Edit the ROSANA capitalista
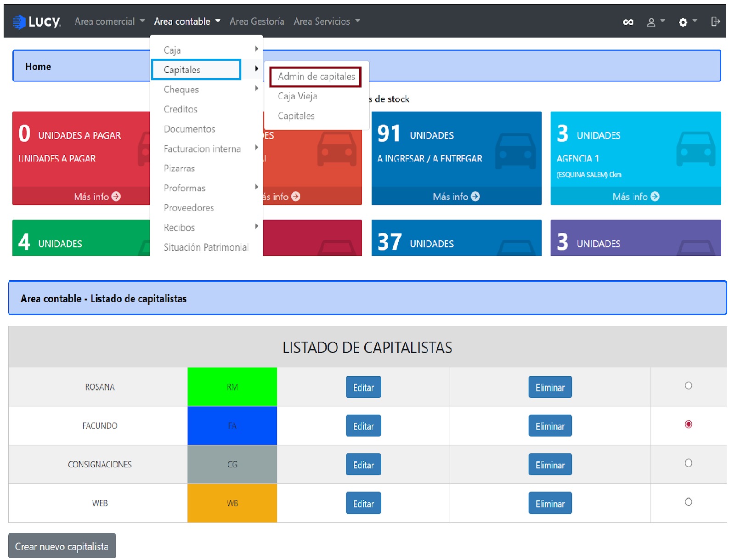 pos(363,387)
